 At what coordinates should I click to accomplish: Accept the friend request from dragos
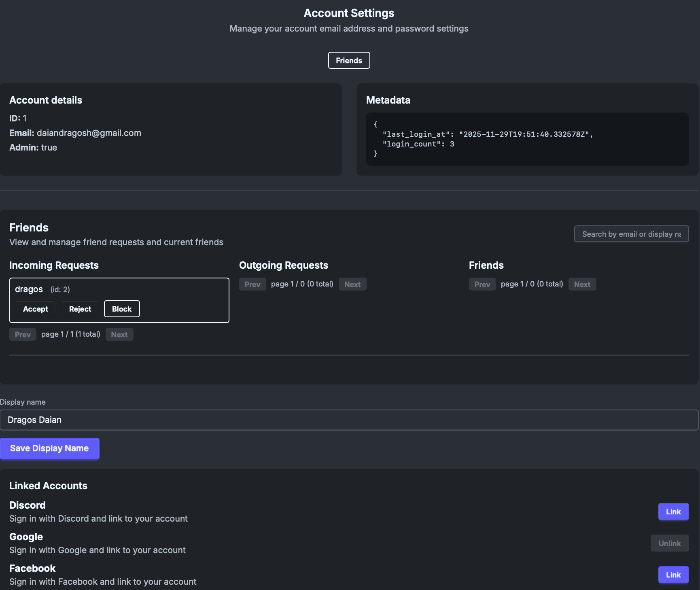coord(36,309)
